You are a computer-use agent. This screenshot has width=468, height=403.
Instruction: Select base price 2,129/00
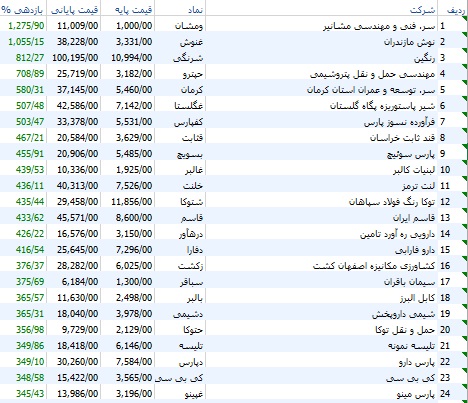(x=134, y=330)
